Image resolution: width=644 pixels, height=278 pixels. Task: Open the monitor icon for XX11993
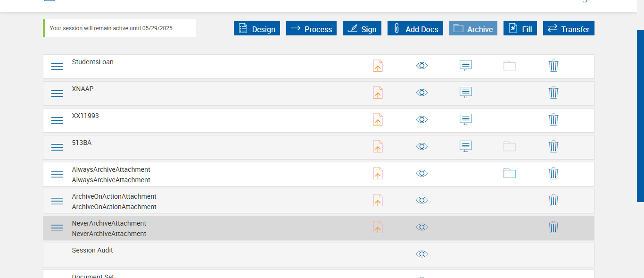pos(466,119)
